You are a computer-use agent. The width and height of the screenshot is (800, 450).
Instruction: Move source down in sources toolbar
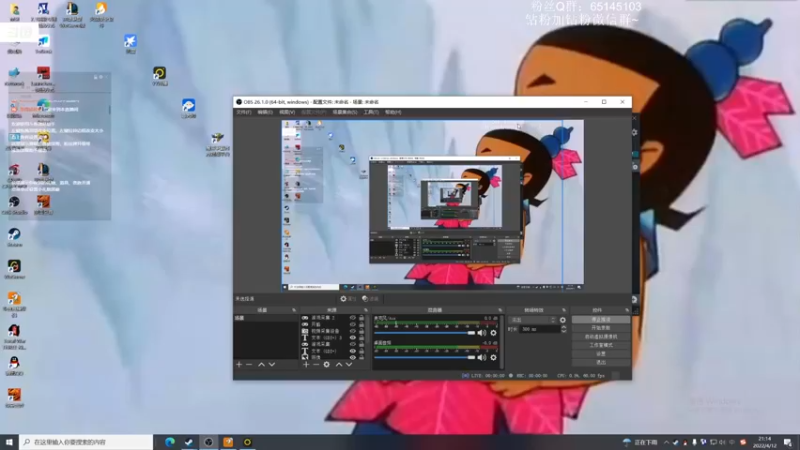(x=349, y=365)
